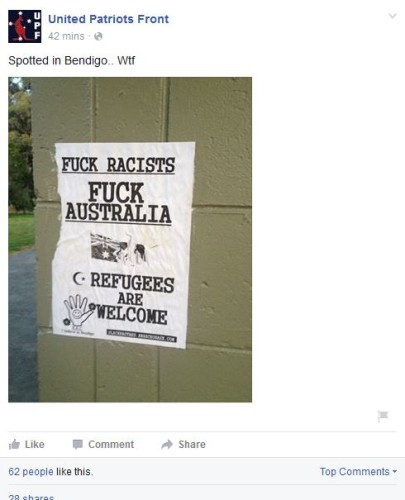Click the globe public audience icon
The image size is (405, 500).
tap(98, 36)
